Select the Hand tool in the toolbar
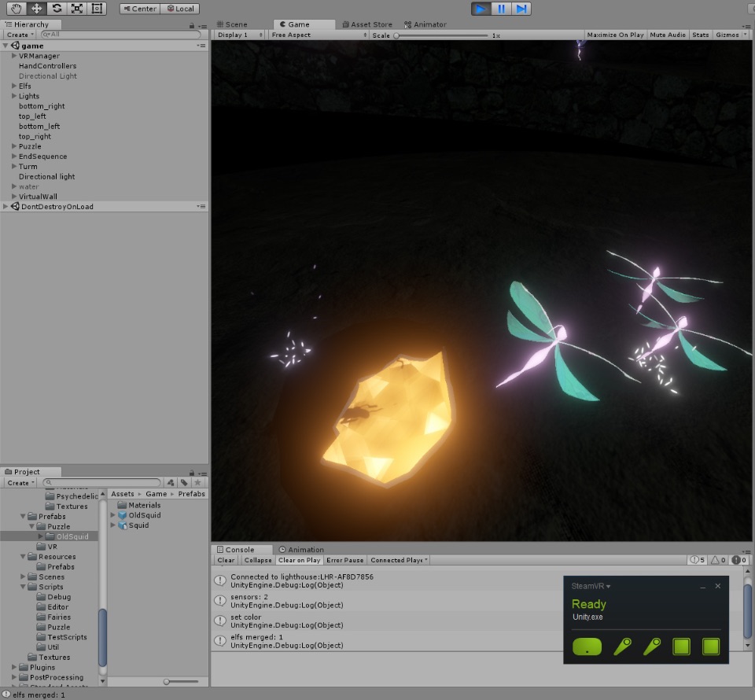 [x=16, y=8]
